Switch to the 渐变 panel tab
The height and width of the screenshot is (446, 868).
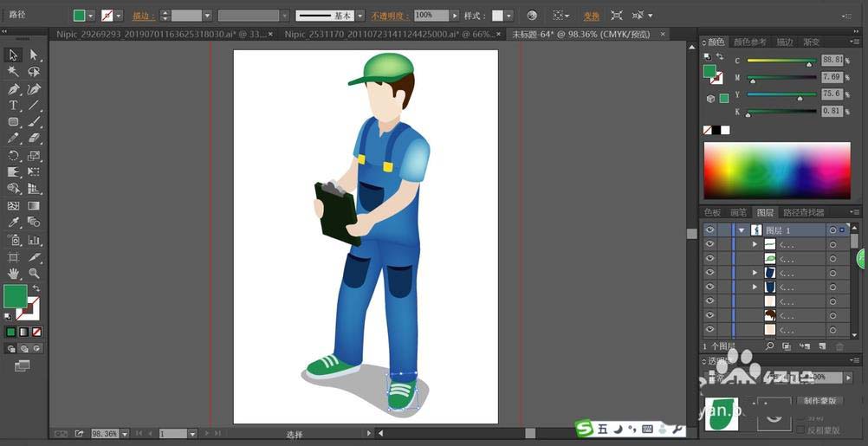point(812,42)
